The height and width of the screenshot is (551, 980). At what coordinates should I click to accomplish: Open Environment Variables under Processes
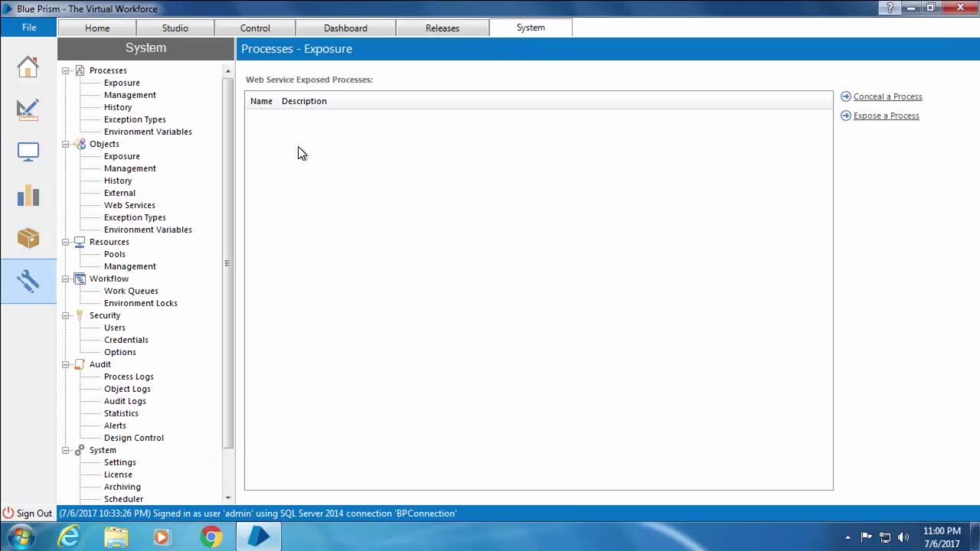tap(148, 132)
